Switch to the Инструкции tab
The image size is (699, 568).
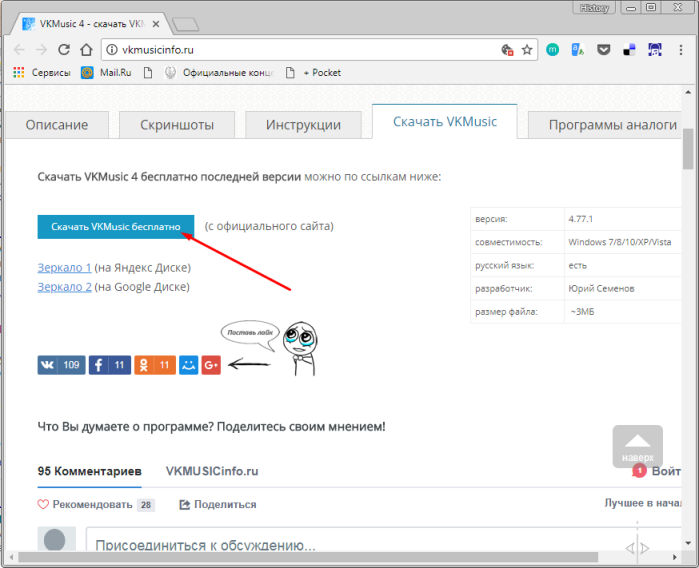(303, 125)
